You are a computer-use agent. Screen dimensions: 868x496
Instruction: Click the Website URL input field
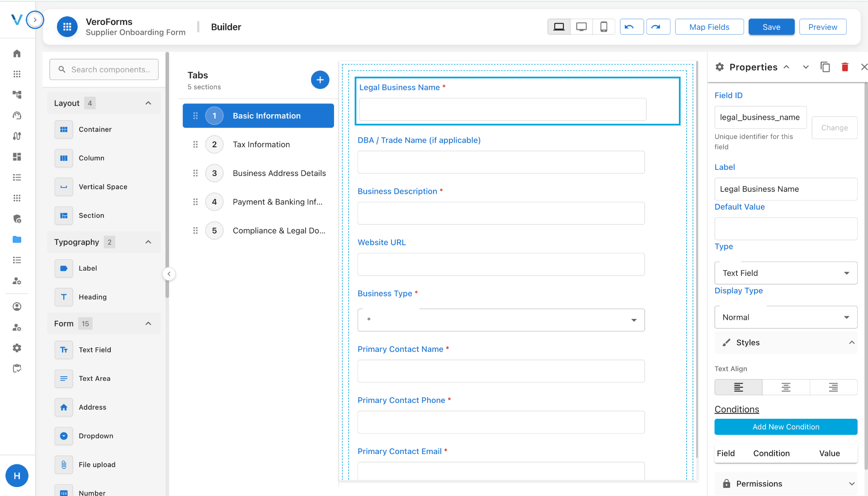click(x=501, y=264)
